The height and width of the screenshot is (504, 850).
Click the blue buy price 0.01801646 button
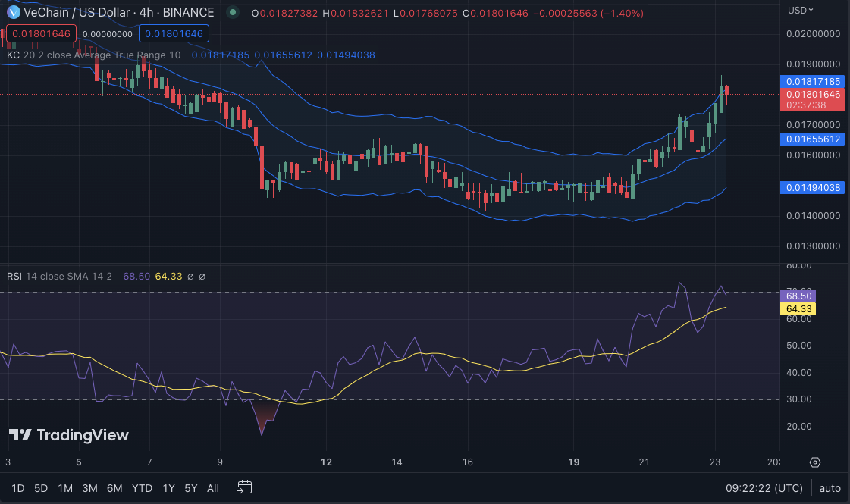[x=174, y=33]
